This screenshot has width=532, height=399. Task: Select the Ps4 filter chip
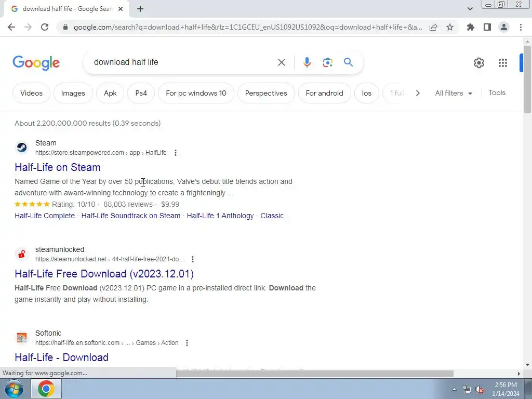click(x=141, y=93)
